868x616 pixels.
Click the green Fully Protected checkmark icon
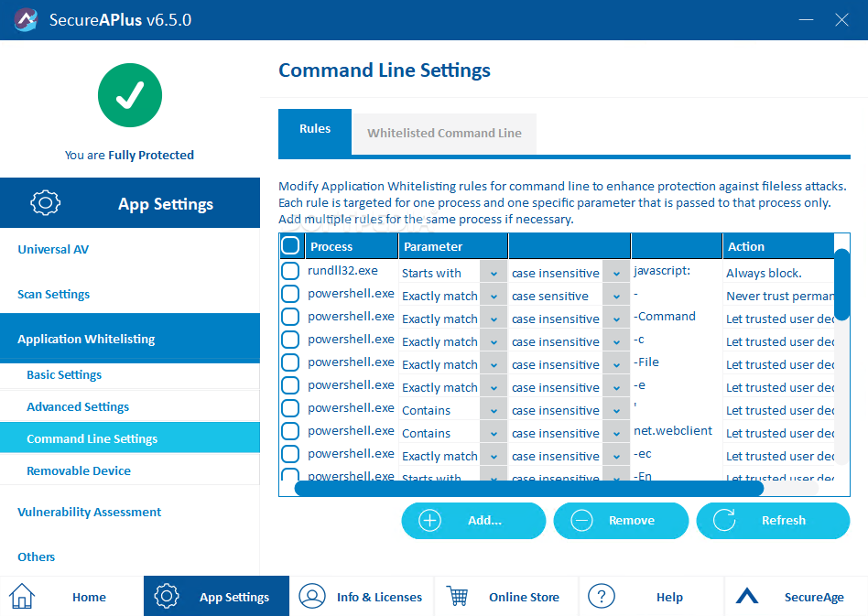point(130,95)
